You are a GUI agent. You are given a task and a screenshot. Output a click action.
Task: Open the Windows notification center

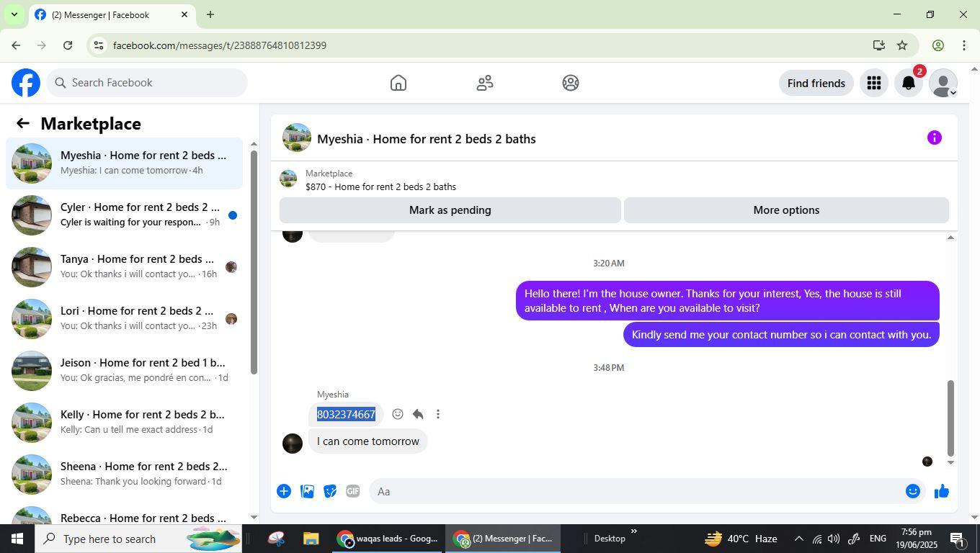pyautogui.click(x=958, y=539)
